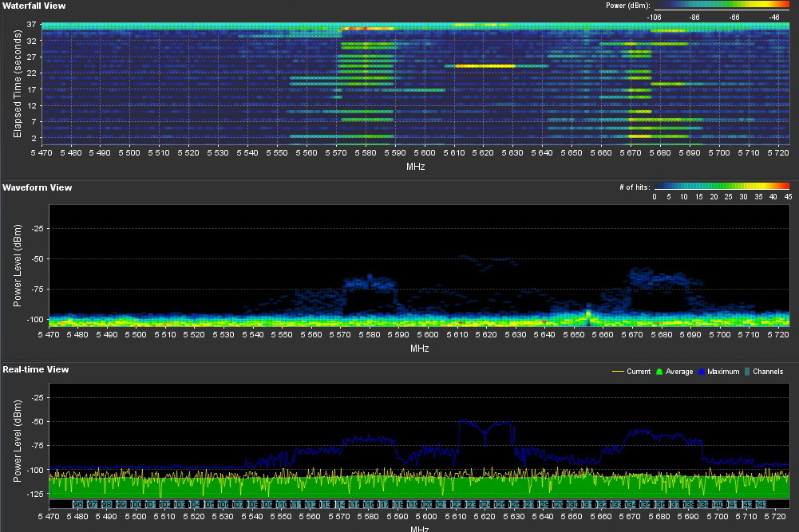799x532 pixels.
Task: Click '5 670' on the Waterfall View frequency axis
Action: 631,152
